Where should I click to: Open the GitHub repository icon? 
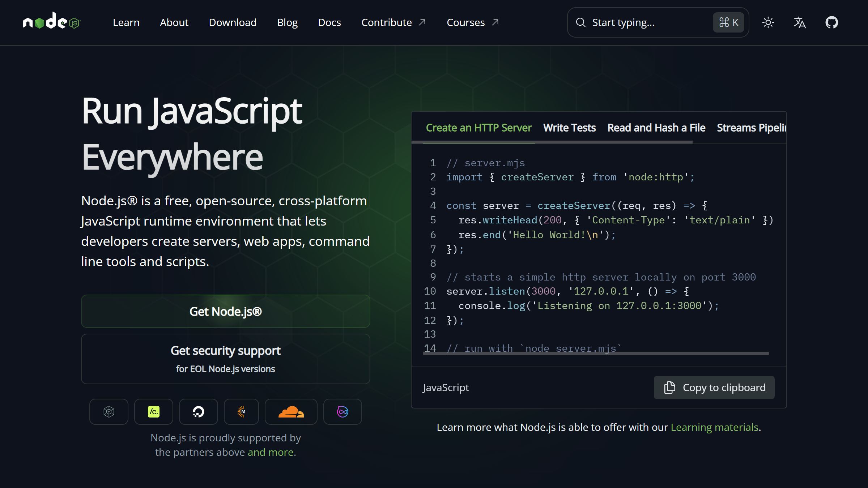pos(831,22)
